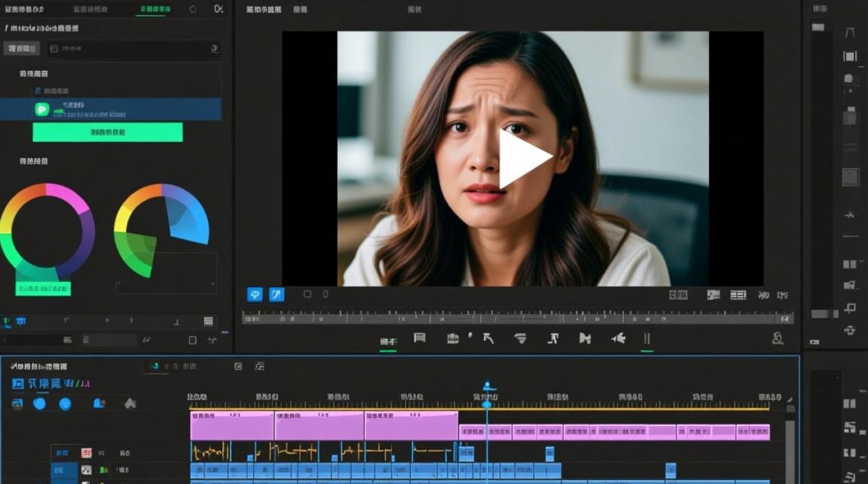The image size is (868, 484).
Task: Click the flag marker icon in the transport bar
Action: point(420,338)
